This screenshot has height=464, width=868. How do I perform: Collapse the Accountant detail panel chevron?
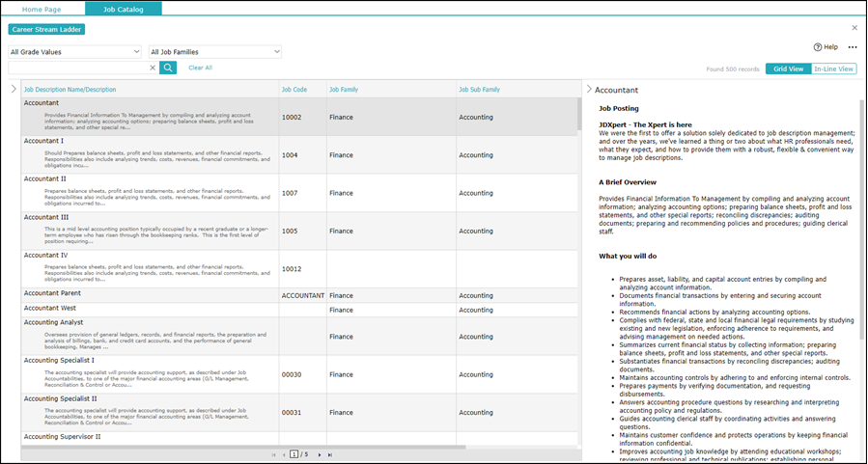click(589, 89)
